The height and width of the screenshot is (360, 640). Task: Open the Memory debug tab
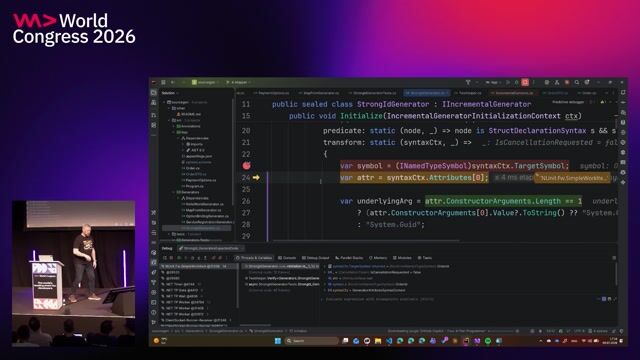378,258
